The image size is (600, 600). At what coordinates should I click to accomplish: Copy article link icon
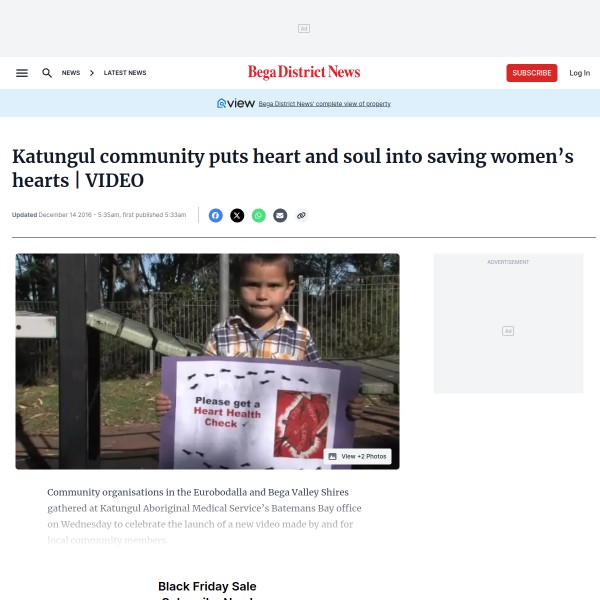pos(301,215)
